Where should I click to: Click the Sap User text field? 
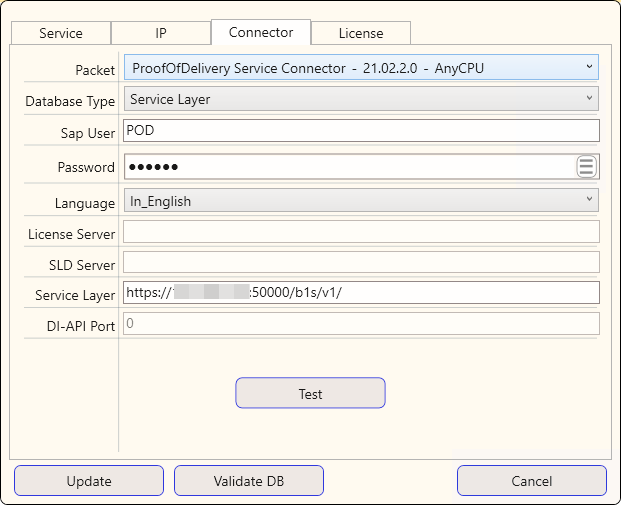[x=360, y=131]
